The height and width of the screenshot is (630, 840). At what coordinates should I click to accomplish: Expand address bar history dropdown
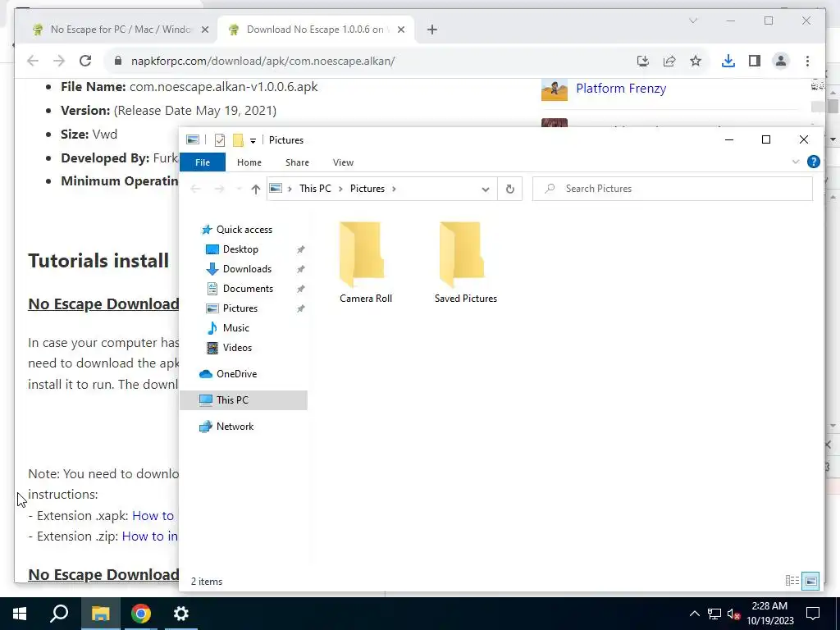pos(486,189)
